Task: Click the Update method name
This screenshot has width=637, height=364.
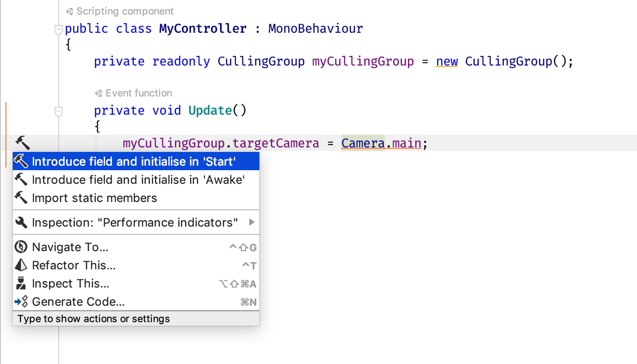Action: point(210,111)
